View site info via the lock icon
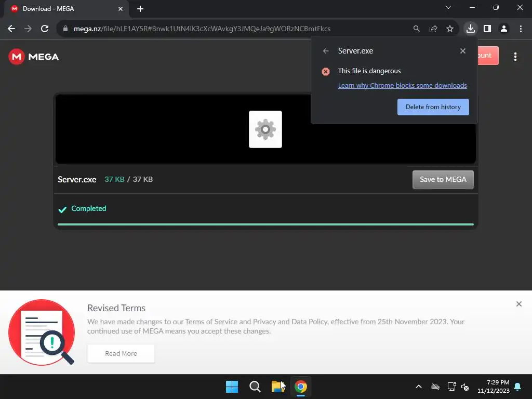This screenshot has height=399, width=532. pos(65,29)
